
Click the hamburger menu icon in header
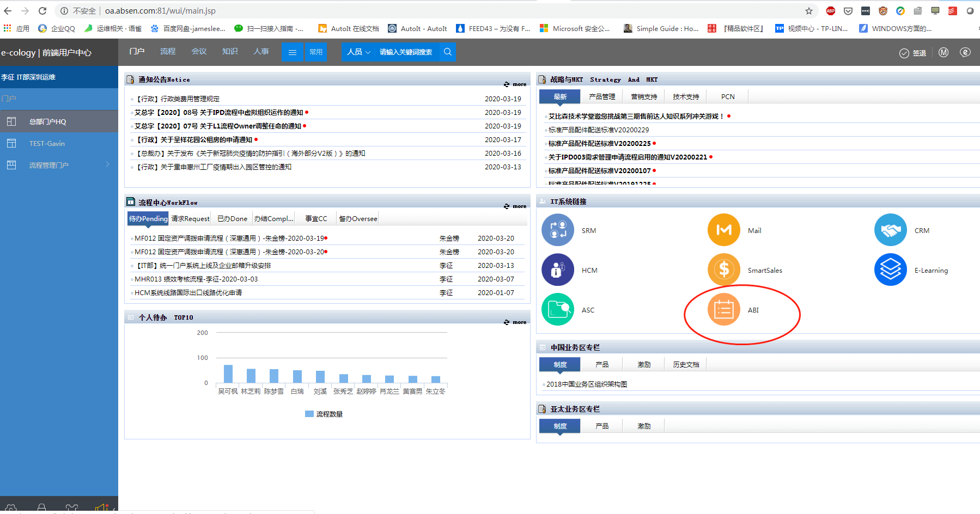(x=293, y=52)
